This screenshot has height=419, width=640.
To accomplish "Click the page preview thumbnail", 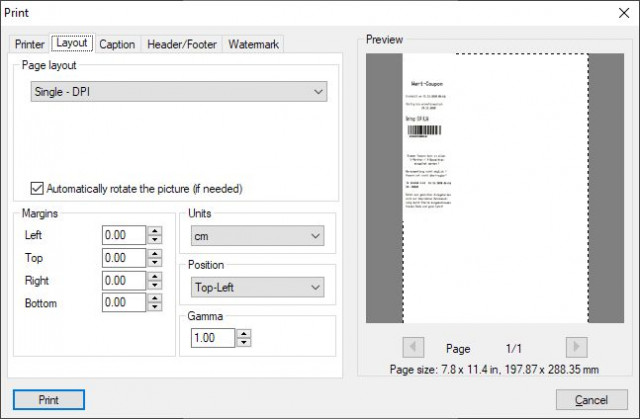I will (x=495, y=188).
